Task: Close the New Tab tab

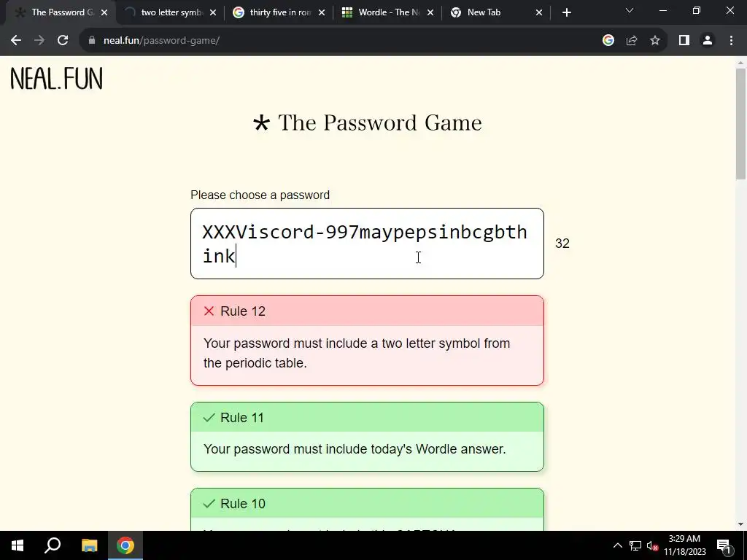Action: coord(539,12)
